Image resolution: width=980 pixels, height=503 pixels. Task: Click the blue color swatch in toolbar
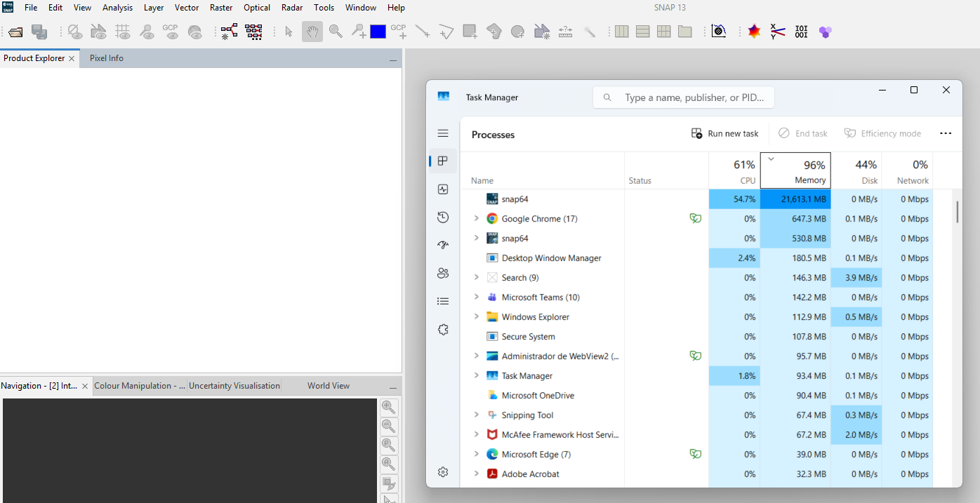pos(378,32)
